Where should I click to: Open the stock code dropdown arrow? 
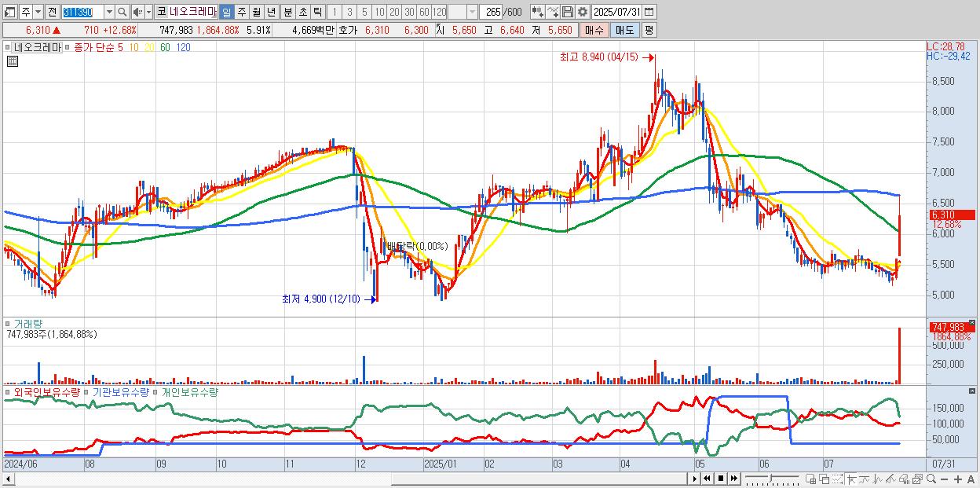[109, 12]
